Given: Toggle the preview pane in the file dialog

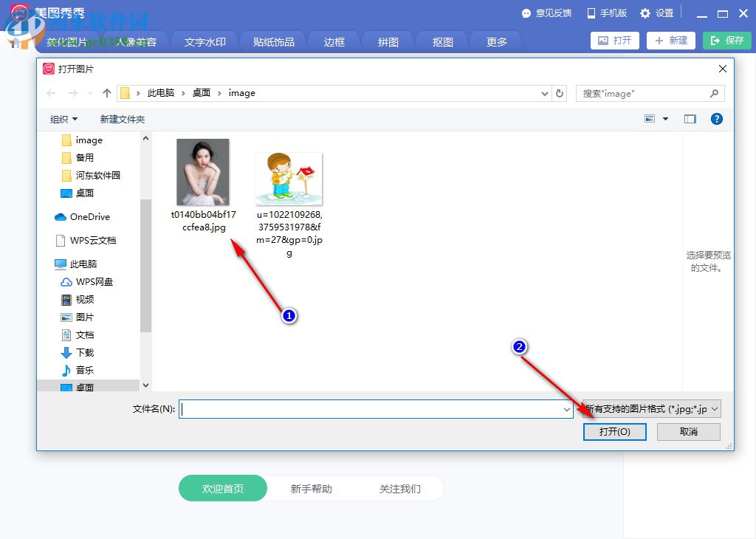Looking at the screenshot, I should click(690, 119).
